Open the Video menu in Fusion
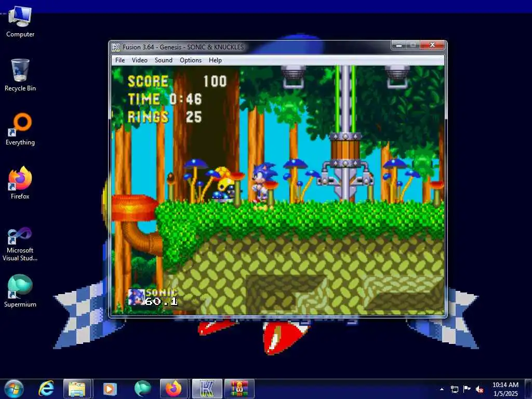 pos(139,60)
